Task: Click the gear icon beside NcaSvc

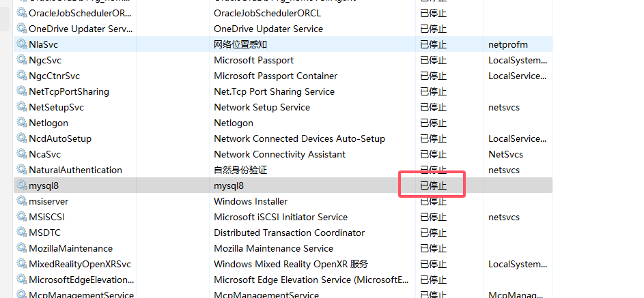Action: [21, 154]
